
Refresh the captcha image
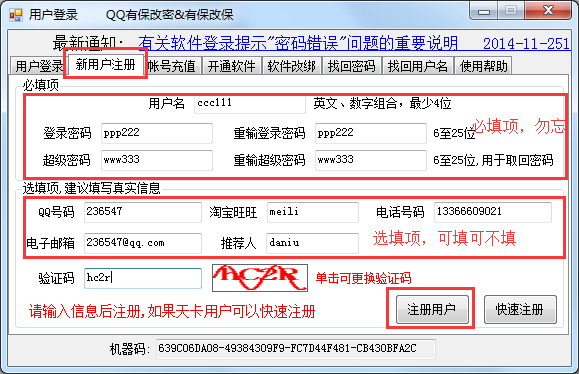point(260,278)
